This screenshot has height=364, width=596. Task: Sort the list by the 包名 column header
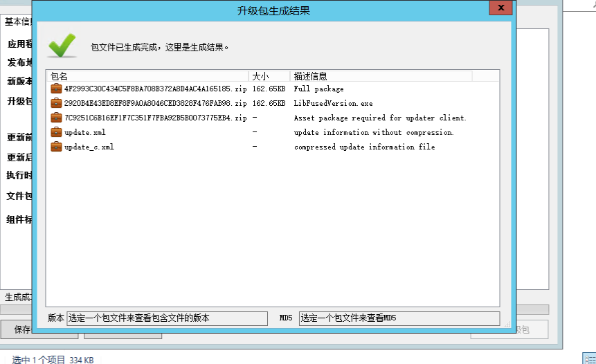(x=147, y=76)
